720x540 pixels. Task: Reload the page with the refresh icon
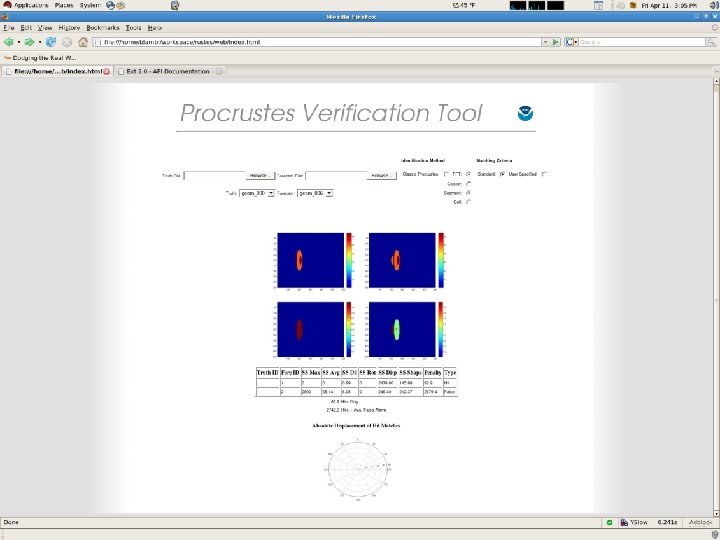(x=51, y=42)
